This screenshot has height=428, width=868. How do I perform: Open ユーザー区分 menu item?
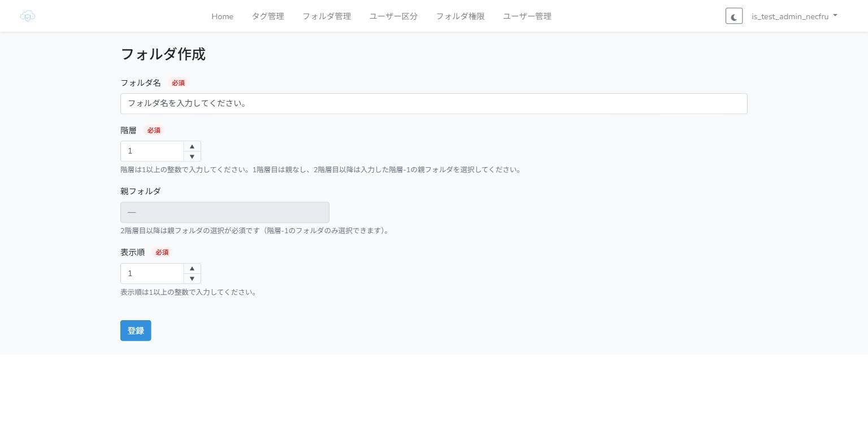[393, 16]
